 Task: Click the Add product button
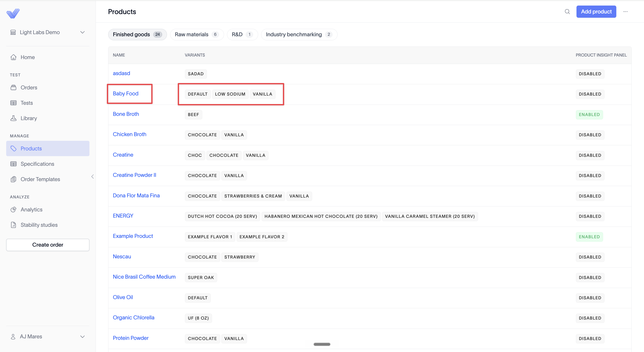point(596,12)
